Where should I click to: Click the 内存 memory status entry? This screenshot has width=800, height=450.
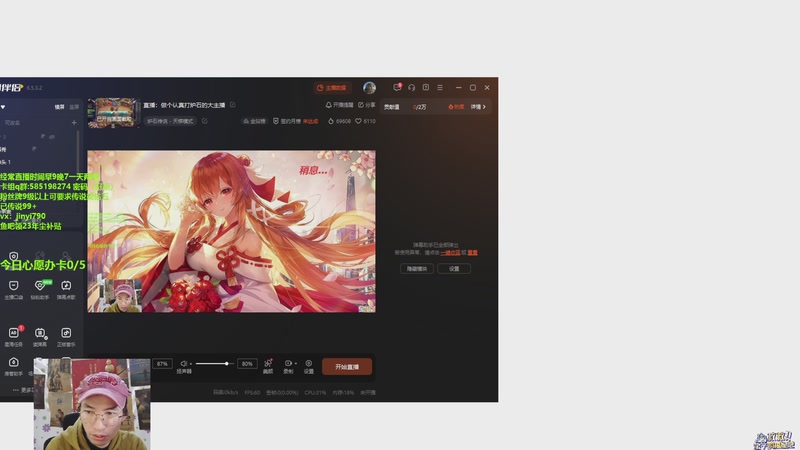[343, 392]
